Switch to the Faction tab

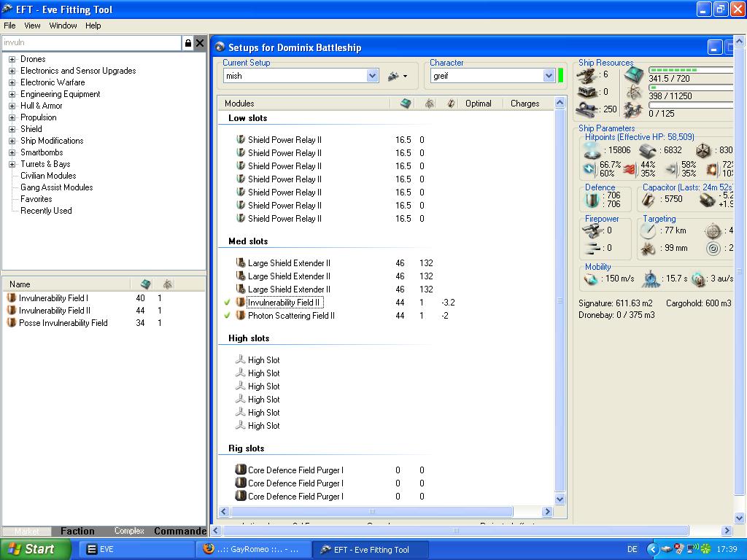point(77,531)
